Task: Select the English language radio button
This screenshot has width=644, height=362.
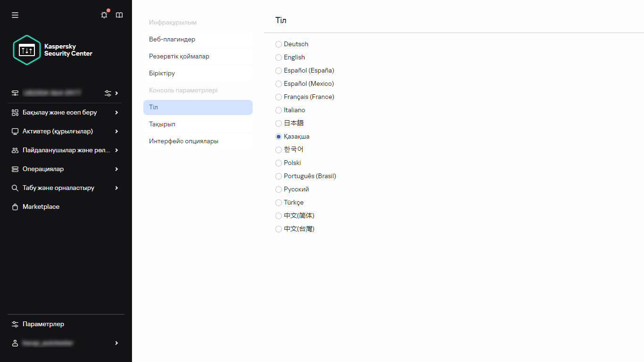Action: click(279, 58)
